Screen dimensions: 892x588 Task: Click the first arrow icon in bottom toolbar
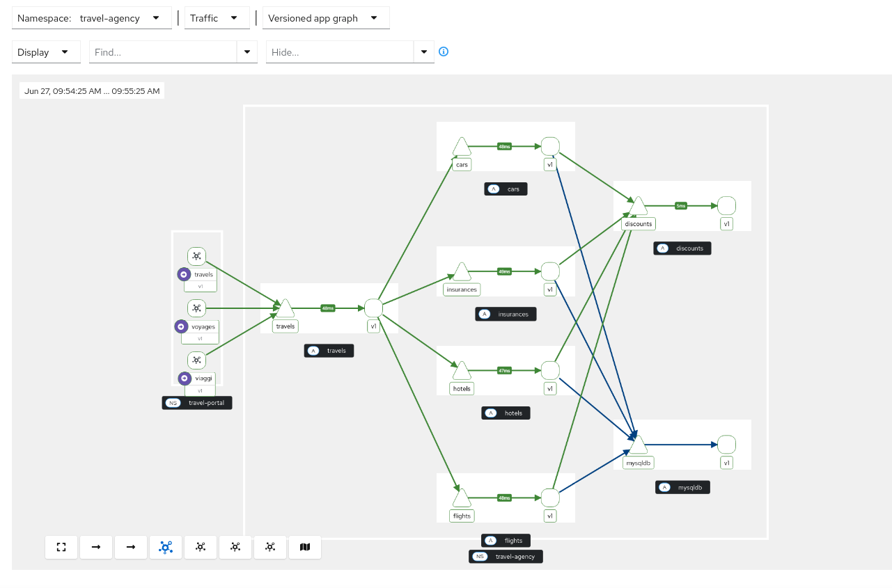[x=95, y=547]
